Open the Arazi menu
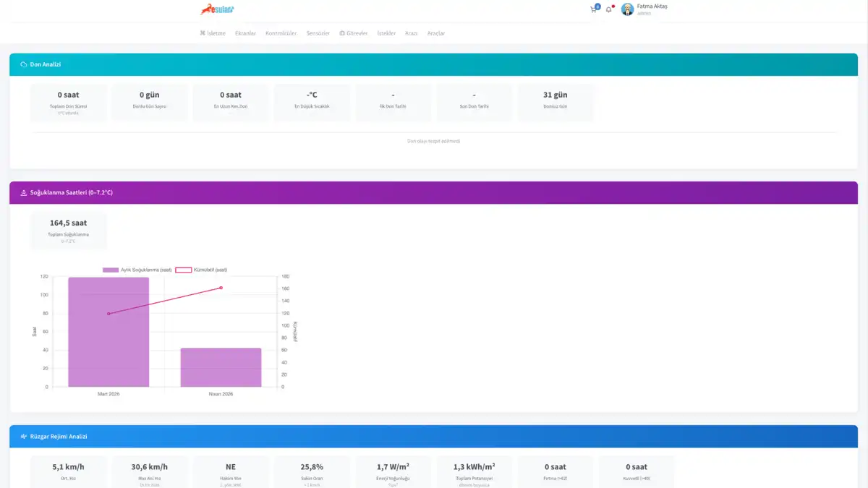This screenshot has height=488, width=868. point(412,33)
